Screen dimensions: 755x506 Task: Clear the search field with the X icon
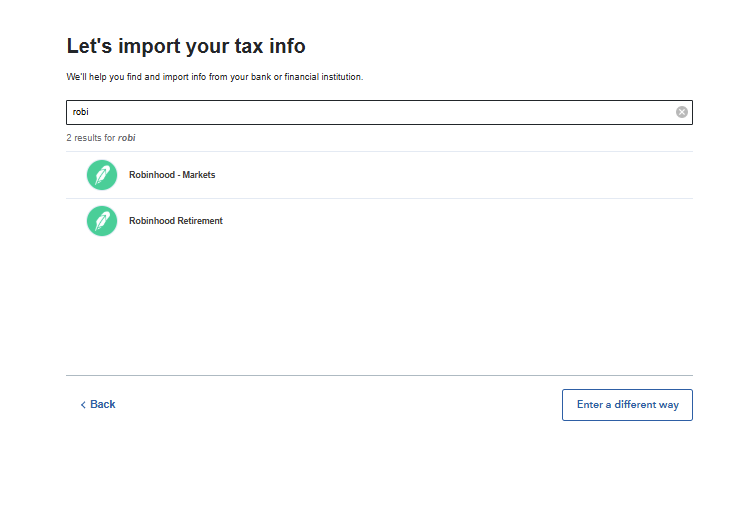coord(681,112)
